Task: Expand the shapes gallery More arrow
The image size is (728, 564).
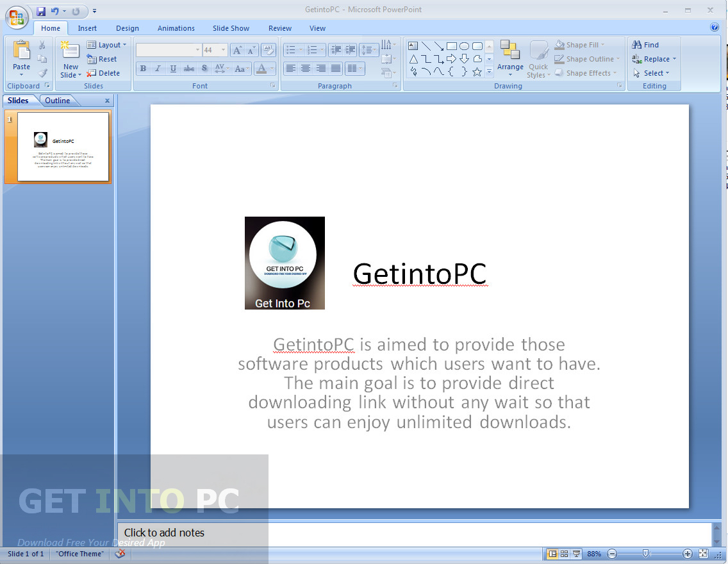Action: [489, 72]
